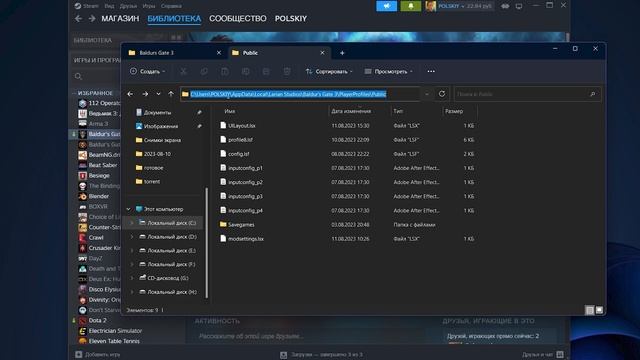Click the highlighted address bar path
Viewport: 640px width, 360px height.
[288, 94]
